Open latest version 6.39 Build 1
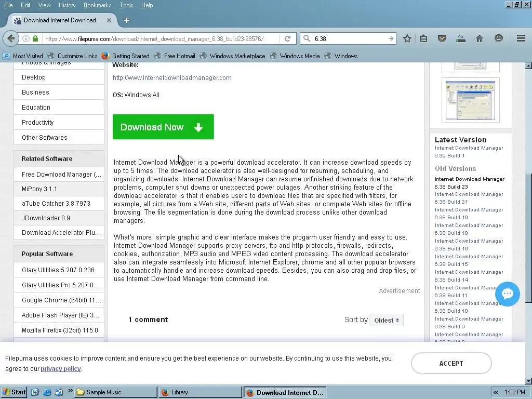The image size is (532, 399). 469,152
